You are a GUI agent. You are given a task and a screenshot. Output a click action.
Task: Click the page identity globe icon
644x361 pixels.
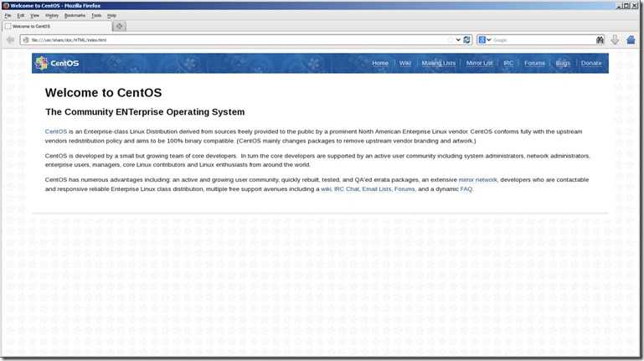click(26, 40)
